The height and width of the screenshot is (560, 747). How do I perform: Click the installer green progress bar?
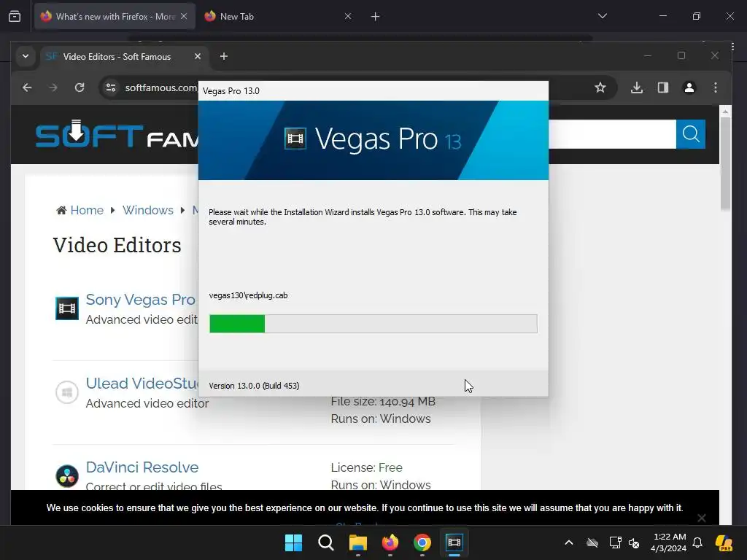tap(373, 324)
